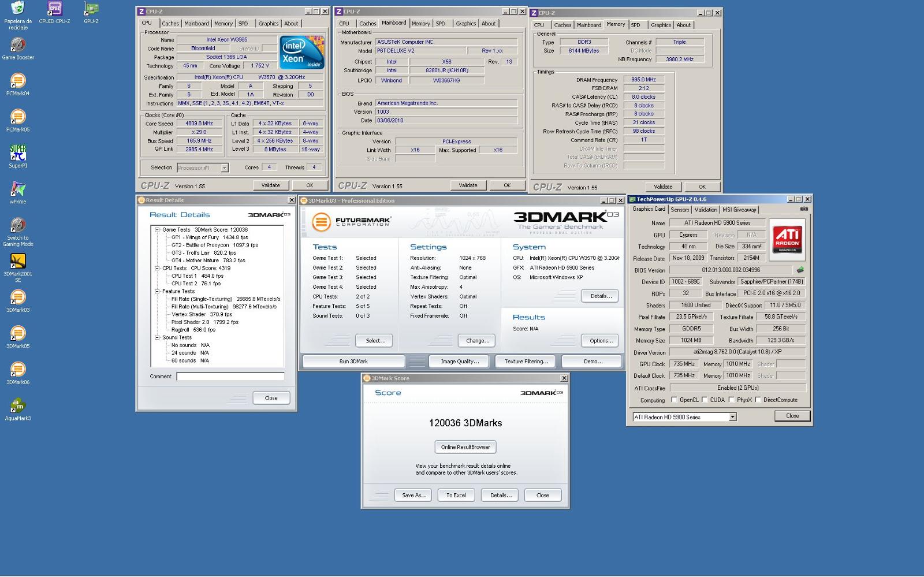Screen dimensions: 924x577
Task: Toggle the DirectCompute checkbox in GPU-Z
Action: click(x=758, y=400)
